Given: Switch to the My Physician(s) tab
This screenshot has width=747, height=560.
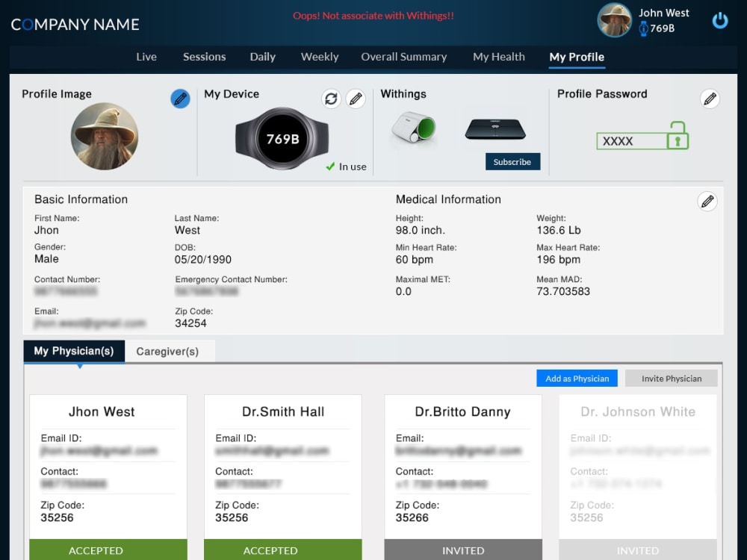Looking at the screenshot, I should click(x=74, y=352).
